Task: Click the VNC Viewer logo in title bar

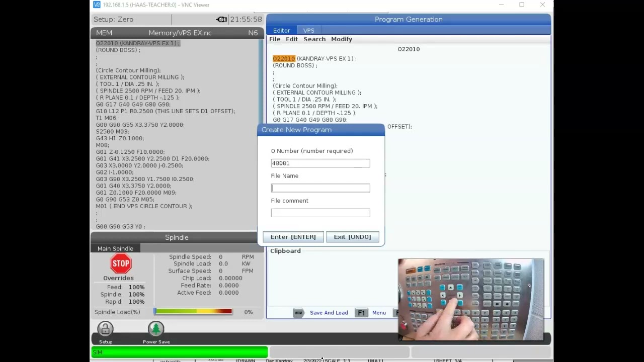Action: click(x=97, y=5)
